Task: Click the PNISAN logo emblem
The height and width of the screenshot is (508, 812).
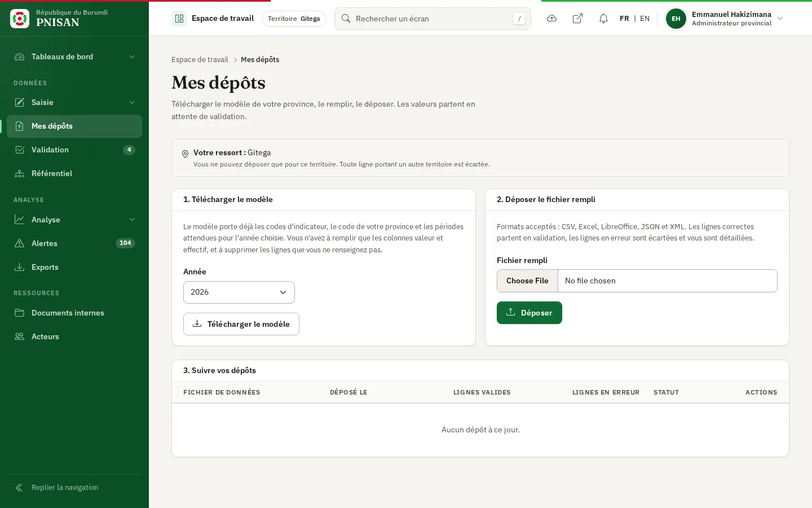Action: [20, 19]
